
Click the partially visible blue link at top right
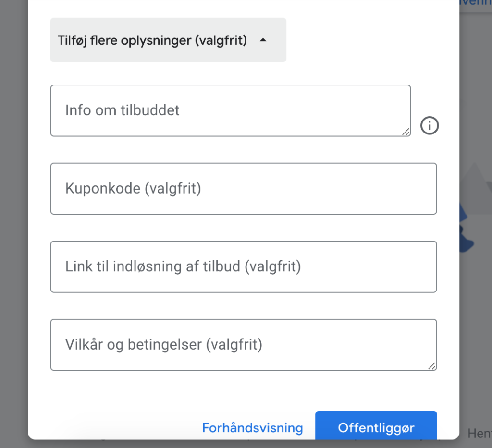475,2
